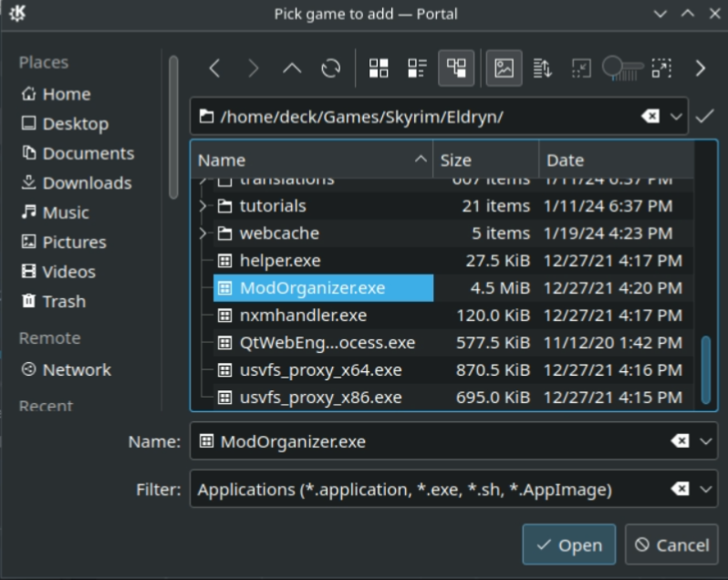Viewport: 728px width, 580px height.
Task: Navigate to the parent folder
Action: point(291,68)
